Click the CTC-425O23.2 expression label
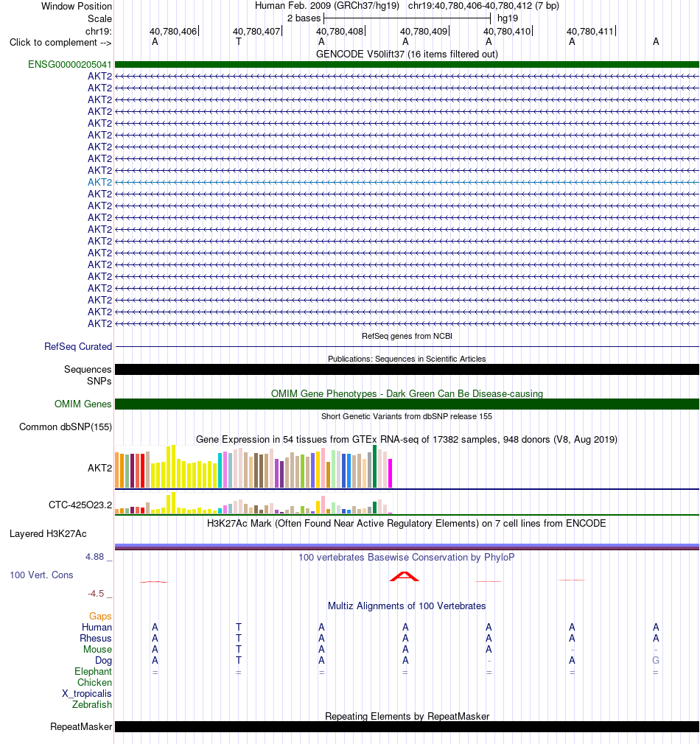Screen dimensions: 700x744 pyautogui.click(x=80, y=505)
